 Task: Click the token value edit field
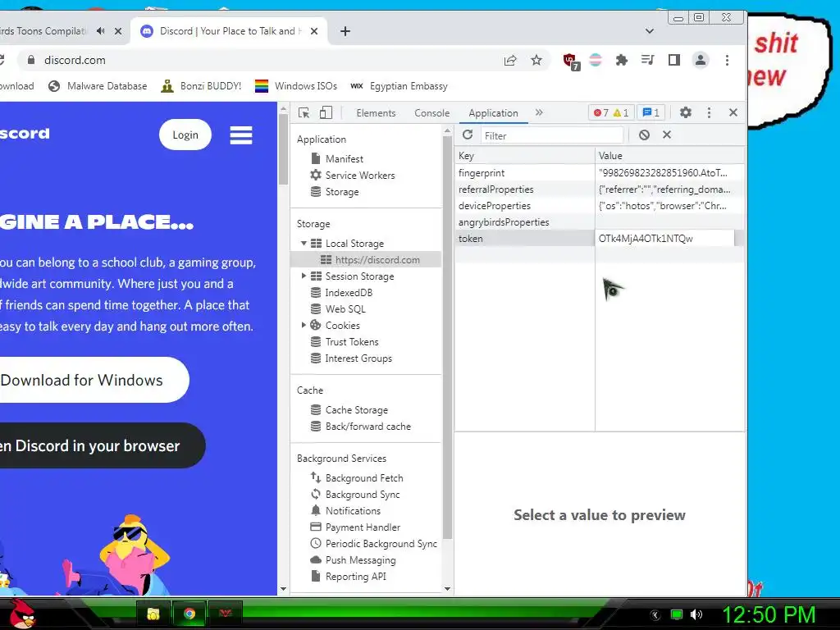664,239
